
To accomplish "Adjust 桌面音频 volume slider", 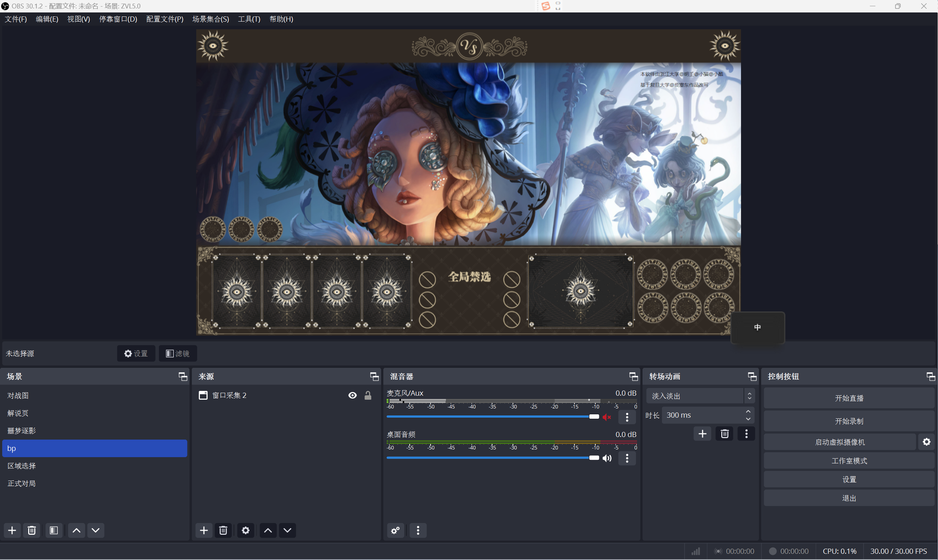I will (x=492, y=458).
